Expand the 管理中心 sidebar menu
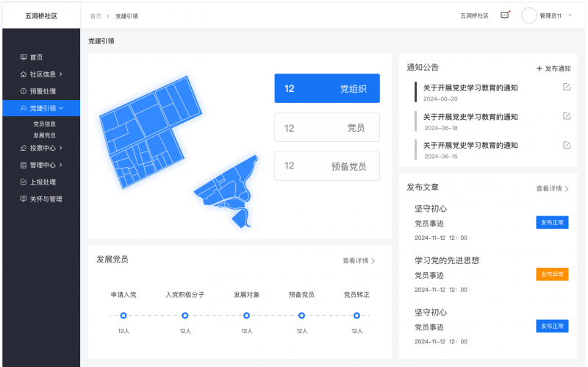 60,165
